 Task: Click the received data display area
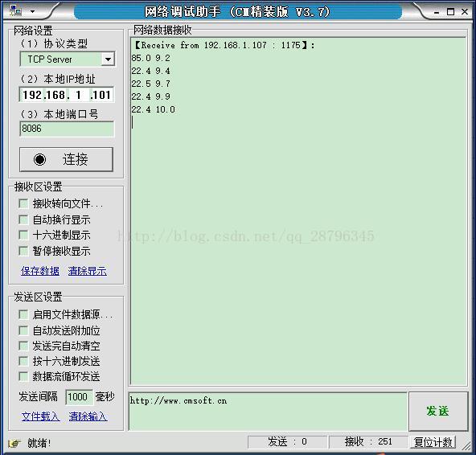(298, 211)
